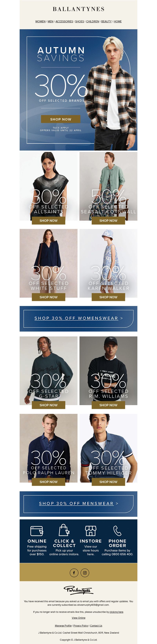157x644 pixels.
Task: Click the unsubscribe 'clicking here' link
Action: click(116, 612)
